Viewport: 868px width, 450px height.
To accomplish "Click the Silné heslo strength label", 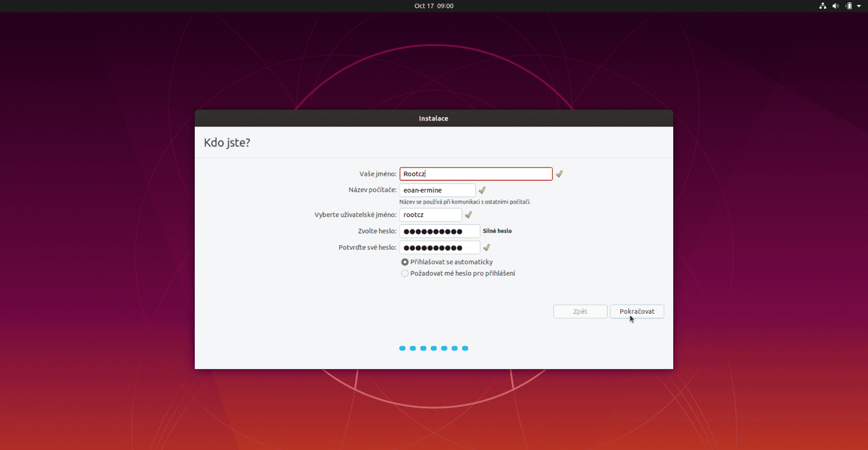I will point(497,231).
